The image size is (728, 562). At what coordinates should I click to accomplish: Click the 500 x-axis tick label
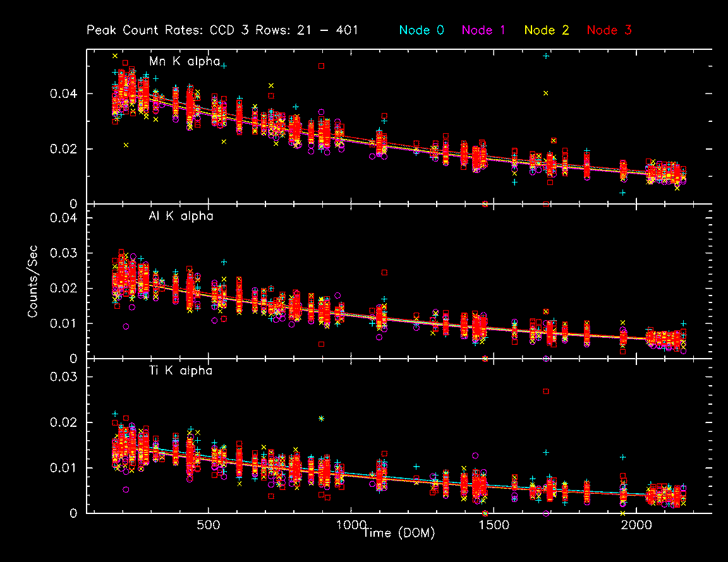tap(209, 525)
